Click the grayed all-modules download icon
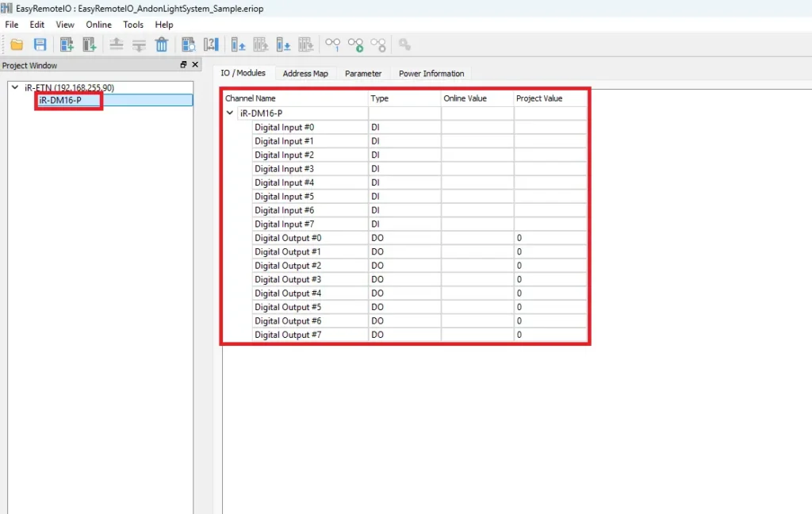 coord(306,45)
